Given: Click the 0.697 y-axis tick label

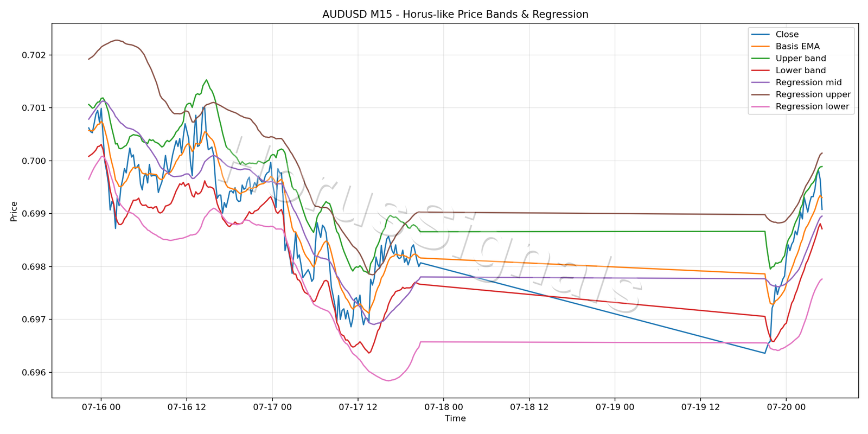Looking at the screenshot, I should [x=34, y=320].
